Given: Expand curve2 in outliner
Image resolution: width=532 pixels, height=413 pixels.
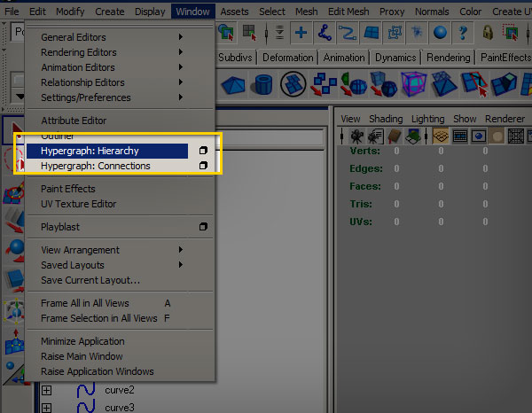Looking at the screenshot, I should pos(46,390).
